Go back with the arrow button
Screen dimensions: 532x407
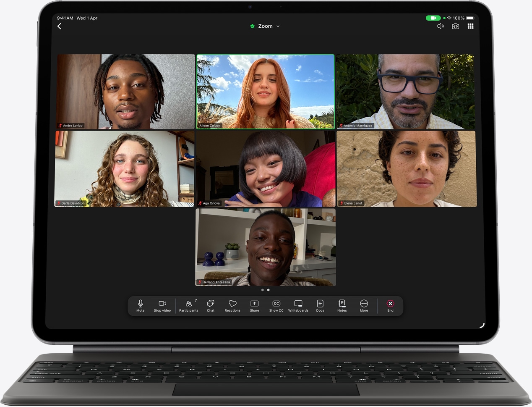[x=60, y=26]
